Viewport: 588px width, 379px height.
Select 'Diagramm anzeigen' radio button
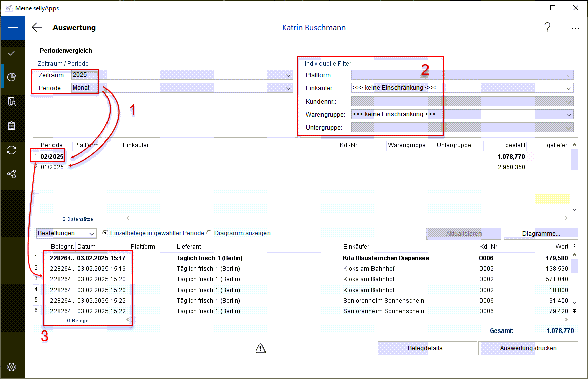(209, 233)
